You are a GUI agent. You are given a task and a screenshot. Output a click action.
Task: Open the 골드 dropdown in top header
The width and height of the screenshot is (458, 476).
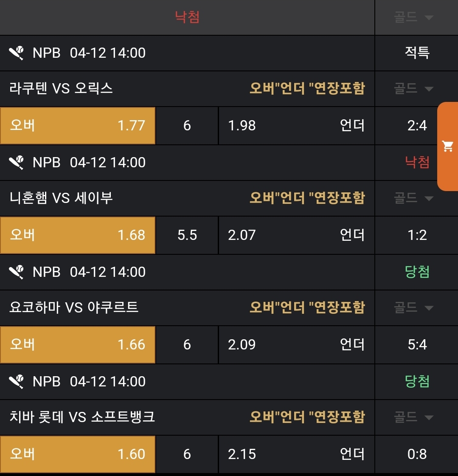pyautogui.click(x=413, y=17)
